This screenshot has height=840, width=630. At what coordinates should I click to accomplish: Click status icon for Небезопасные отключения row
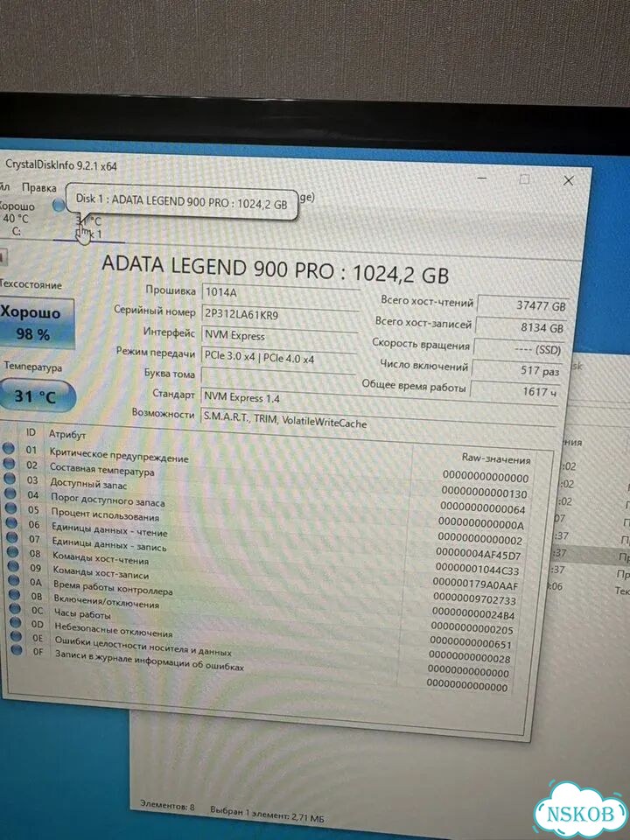point(16,622)
